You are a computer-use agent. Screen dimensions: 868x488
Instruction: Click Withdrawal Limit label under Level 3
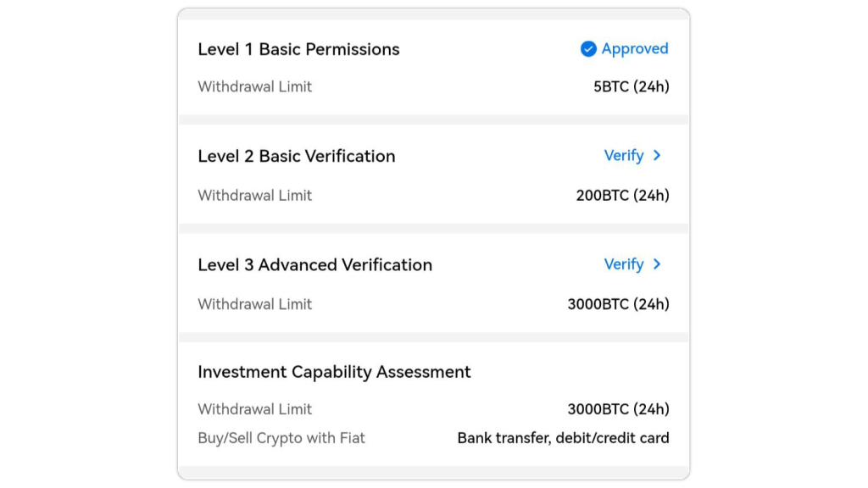coord(254,304)
